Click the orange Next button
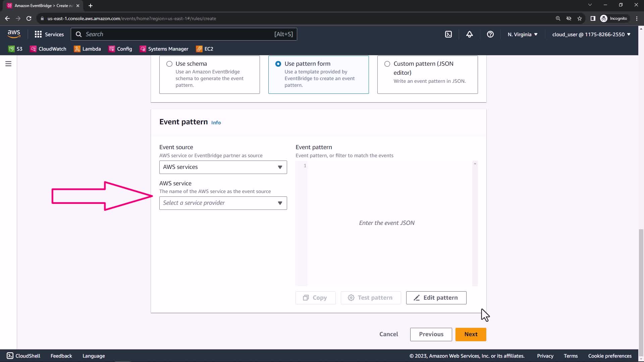The width and height of the screenshot is (644, 362). (x=471, y=334)
